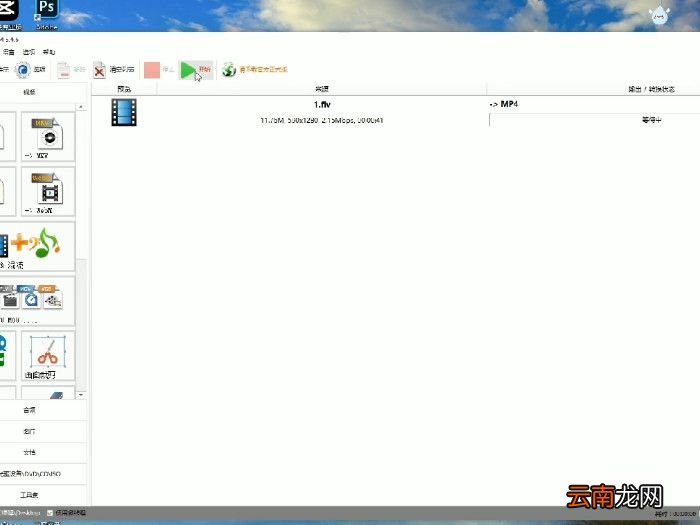Select the convert to MKV icon
Viewport: 700px width, 525px height.
point(48,135)
